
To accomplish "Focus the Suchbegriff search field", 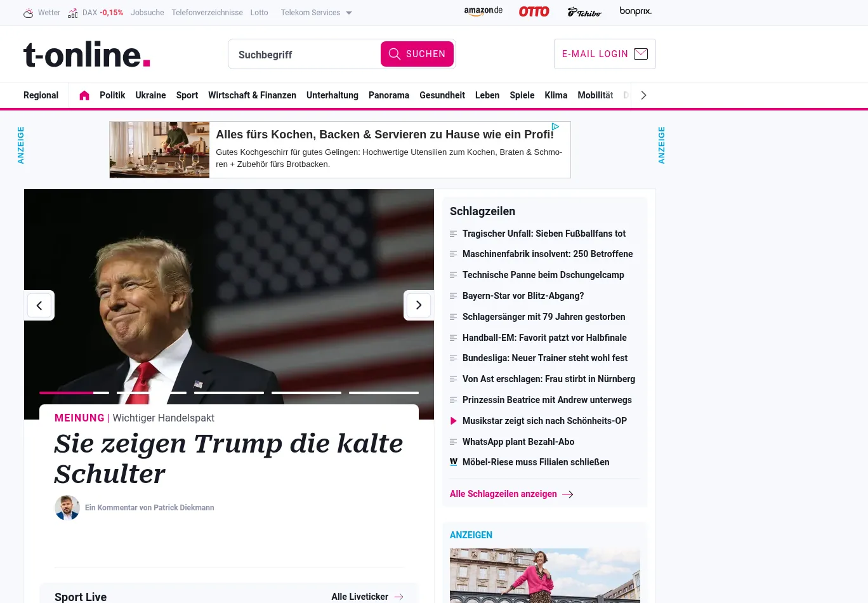I will [x=305, y=55].
